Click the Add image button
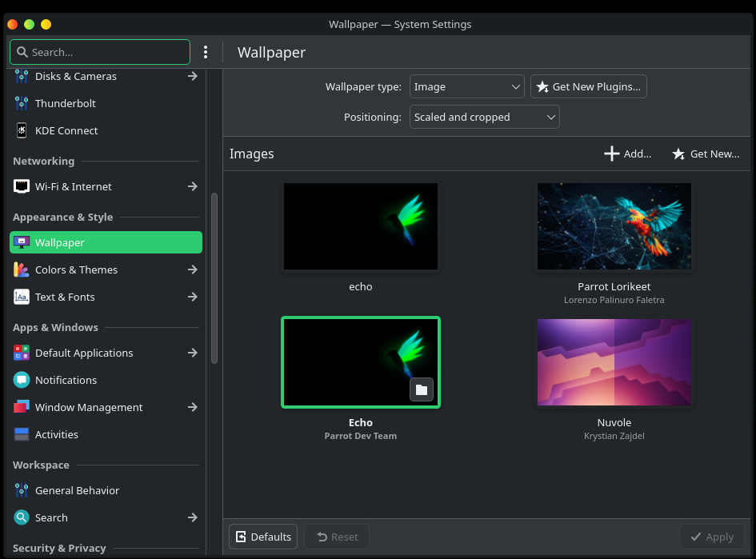The height and width of the screenshot is (559, 756). 628,154
